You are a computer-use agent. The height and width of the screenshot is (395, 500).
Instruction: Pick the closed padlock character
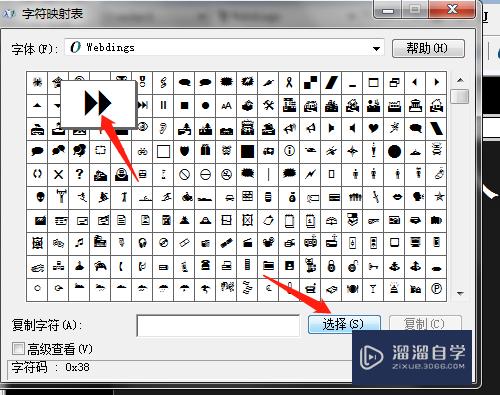click(331, 266)
